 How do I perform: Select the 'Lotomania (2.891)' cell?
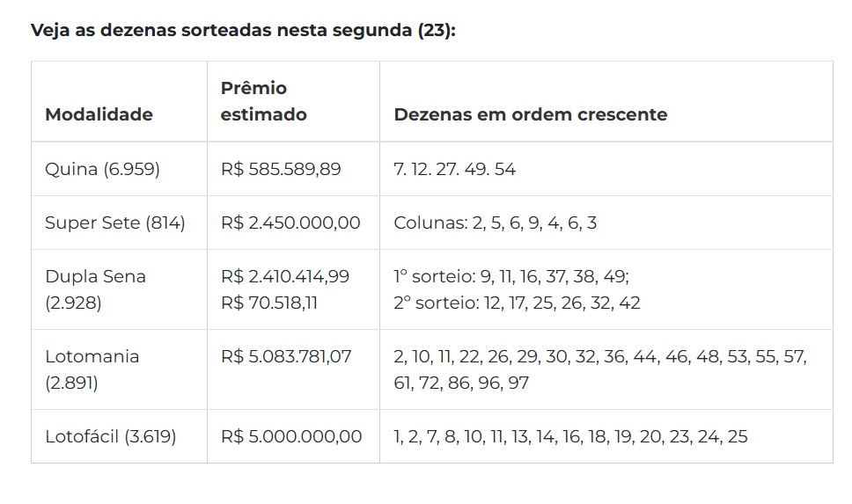(x=92, y=369)
